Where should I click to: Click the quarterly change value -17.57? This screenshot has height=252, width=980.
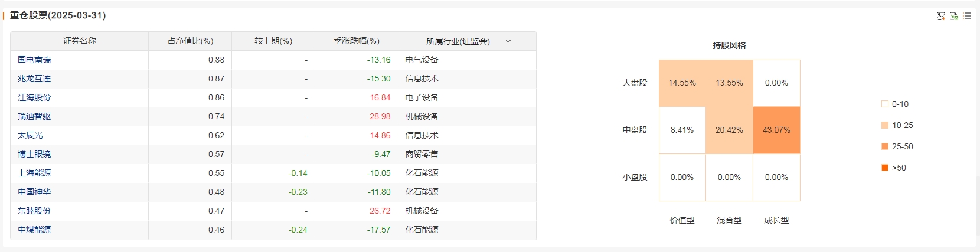coord(378,230)
